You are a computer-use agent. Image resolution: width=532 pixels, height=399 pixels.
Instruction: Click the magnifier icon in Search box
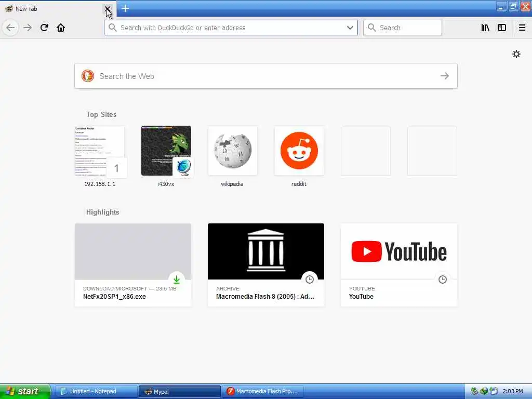(x=372, y=28)
